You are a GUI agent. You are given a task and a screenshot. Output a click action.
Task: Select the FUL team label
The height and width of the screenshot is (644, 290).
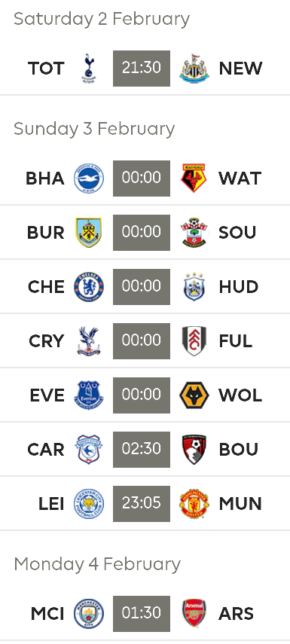[x=235, y=341]
